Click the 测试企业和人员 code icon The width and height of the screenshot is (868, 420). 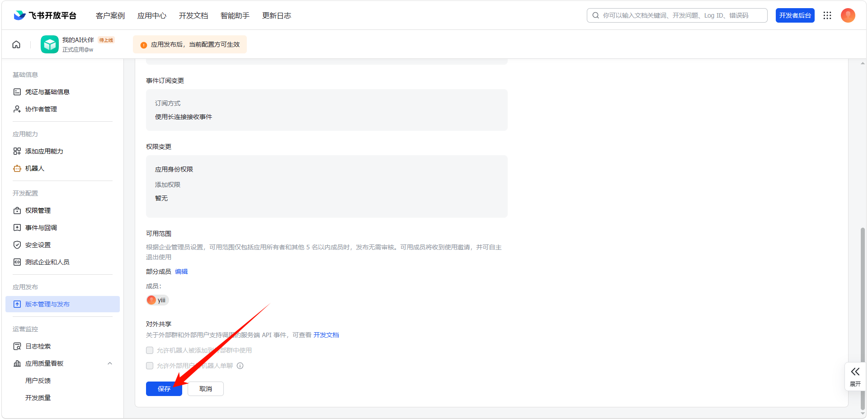click(17, 262)
